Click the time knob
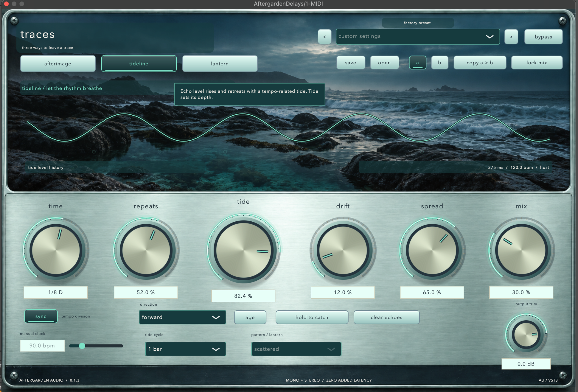Screen dimensions: 578x392 coord(56,250)
